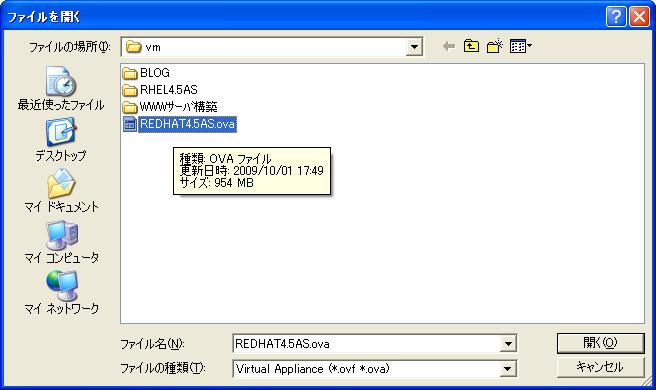656x390 pixels.
Task: Click the vm folder icon in location box
Action: coord(133,46)
